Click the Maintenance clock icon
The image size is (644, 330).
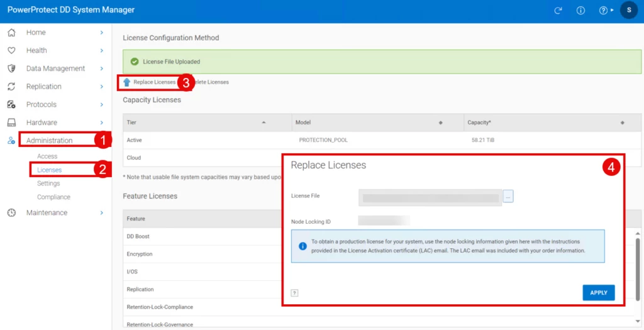(x=11, y=212)
